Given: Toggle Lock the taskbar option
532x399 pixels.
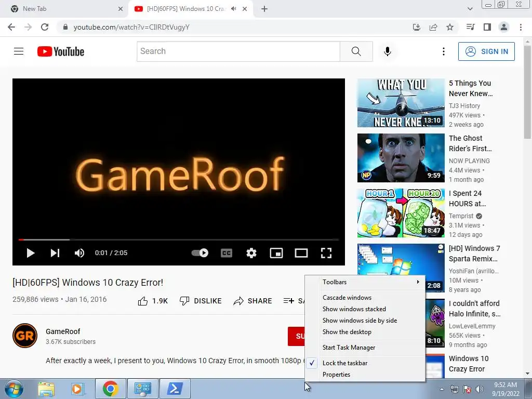Looking at the screenshot, I should (365, 363).
